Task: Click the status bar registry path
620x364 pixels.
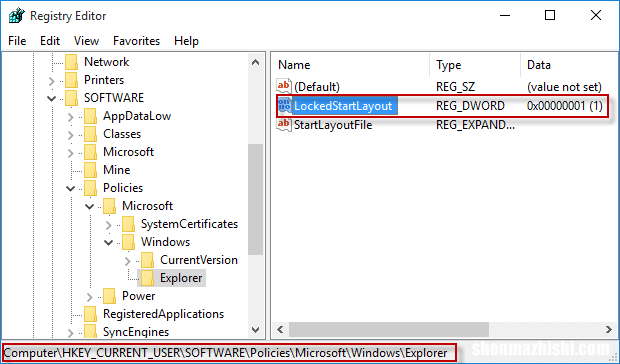Action: 226,353
